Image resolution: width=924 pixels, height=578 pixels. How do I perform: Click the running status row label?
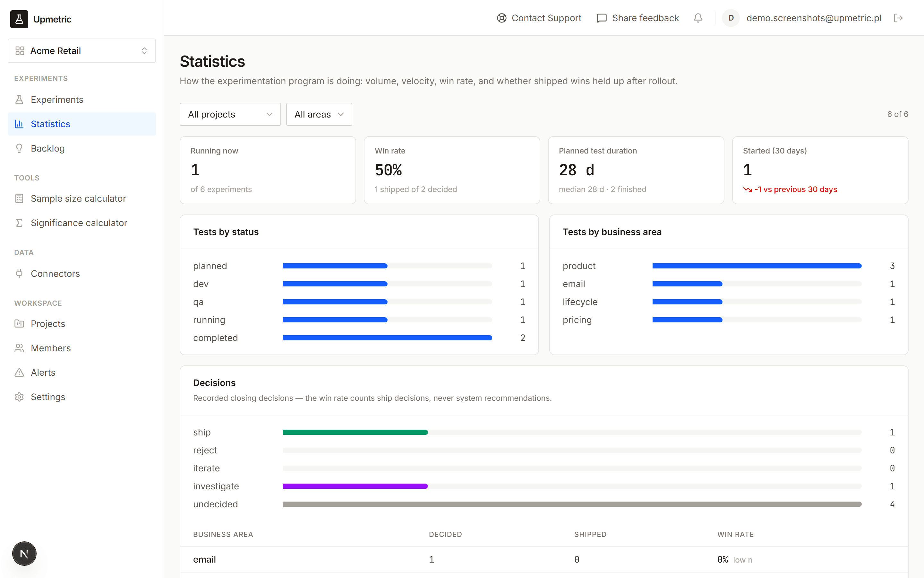pos(209,320)
